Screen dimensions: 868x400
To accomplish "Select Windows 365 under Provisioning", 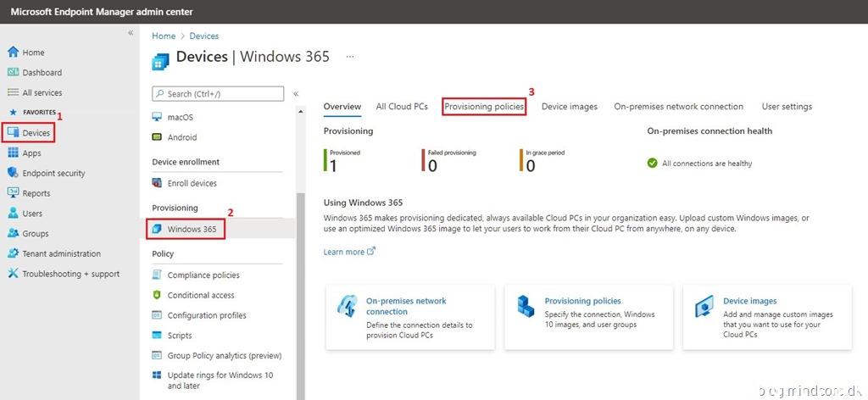I will coord(191,229).
